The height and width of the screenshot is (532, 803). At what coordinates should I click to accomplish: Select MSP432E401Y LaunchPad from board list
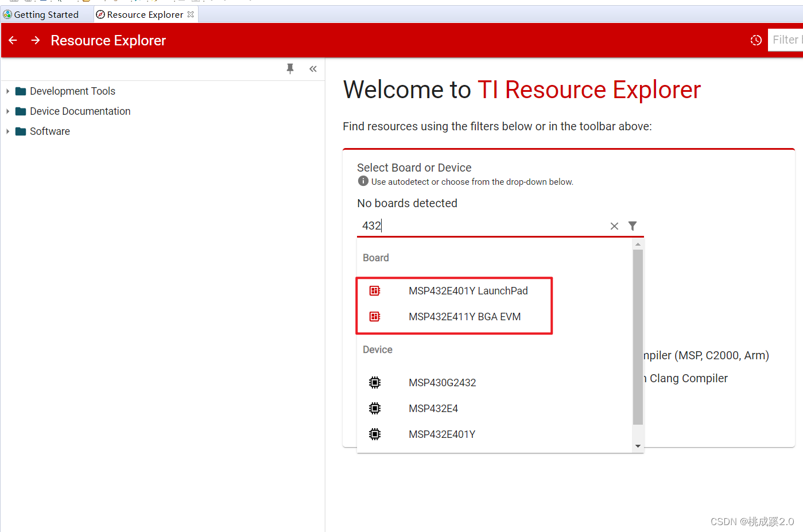(x=468, y=291)
